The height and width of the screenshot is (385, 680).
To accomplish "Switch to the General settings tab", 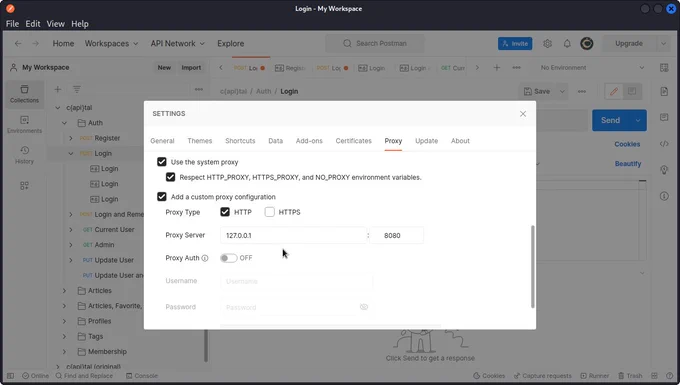I will 162,141.
